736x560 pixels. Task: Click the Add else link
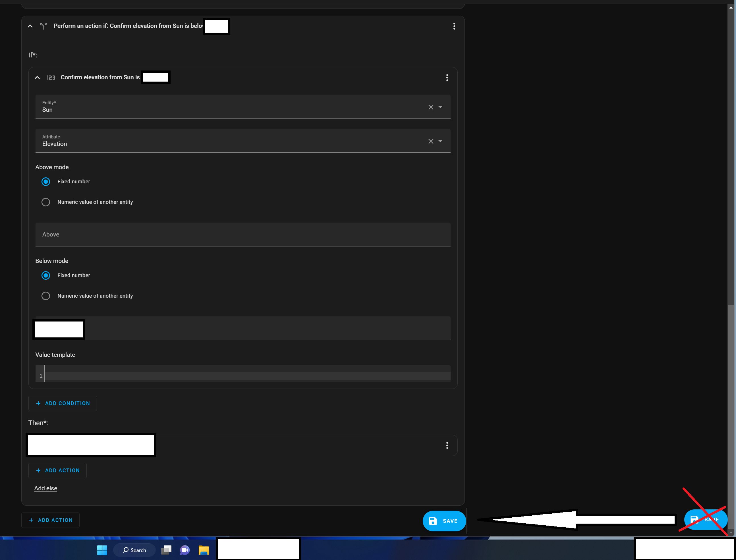[x=46, y=488]
